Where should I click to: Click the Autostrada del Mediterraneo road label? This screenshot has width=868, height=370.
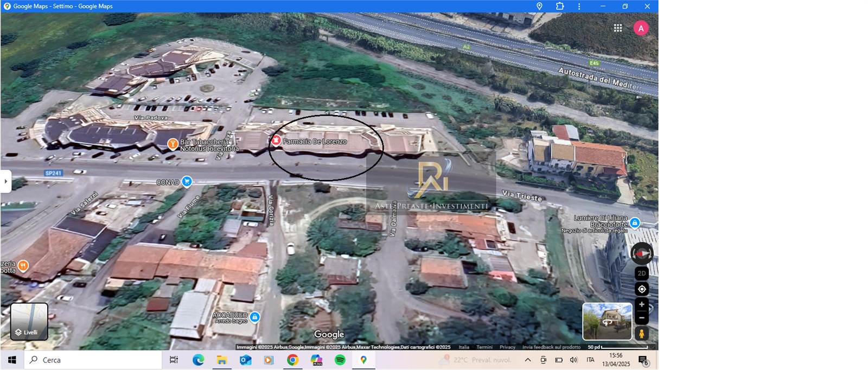[599, 79]
